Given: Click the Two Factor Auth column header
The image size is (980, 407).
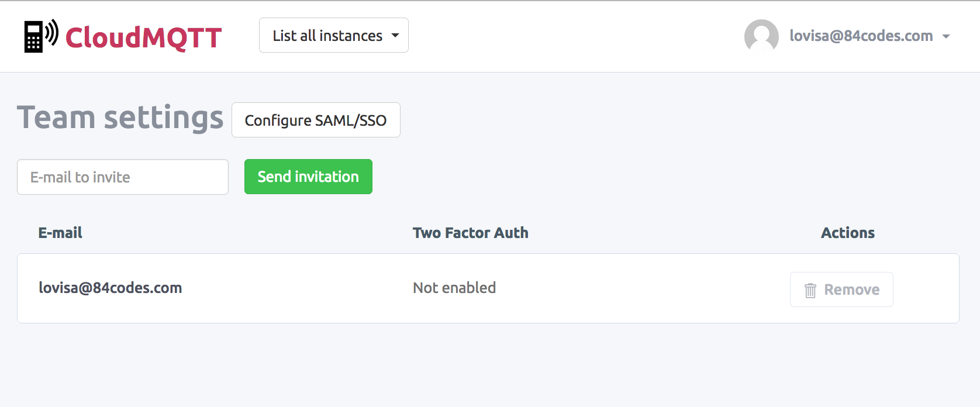Looking at the screenshot, I should click(x=471, y=233).
